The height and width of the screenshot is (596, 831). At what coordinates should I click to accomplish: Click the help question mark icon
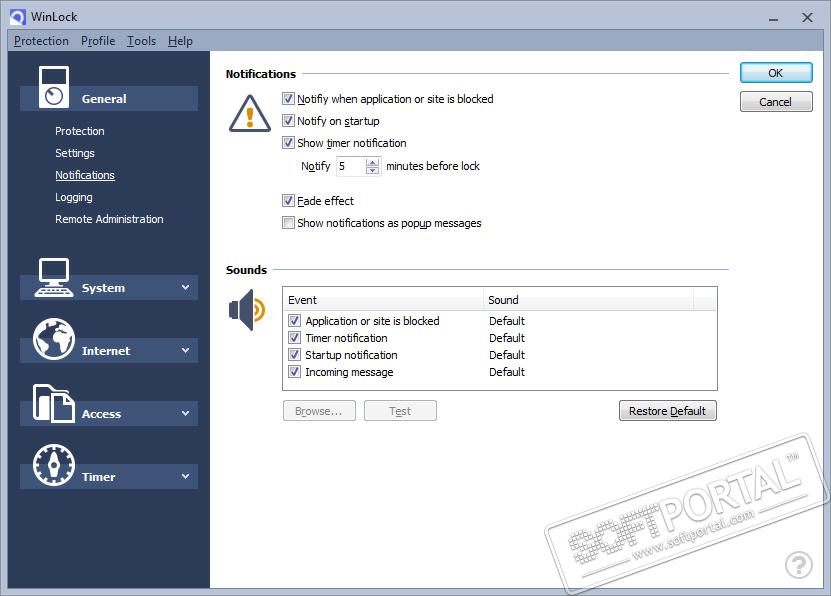799,564
